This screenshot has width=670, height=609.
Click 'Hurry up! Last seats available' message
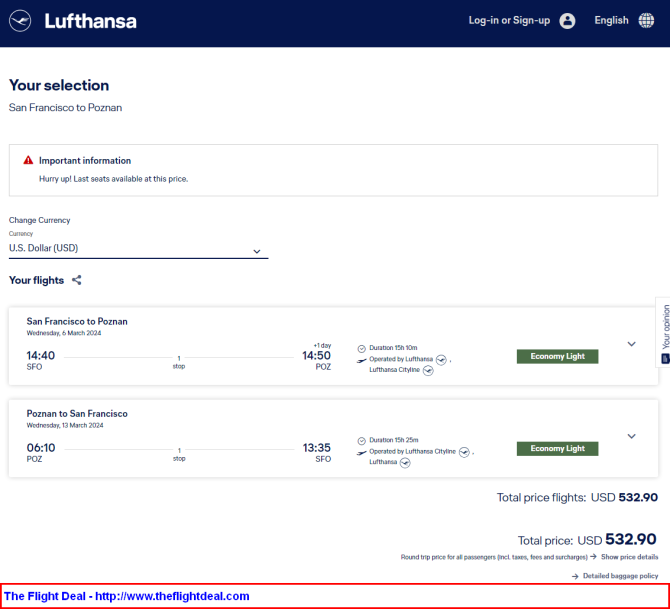pyautogui.click(x=114, y=179)
